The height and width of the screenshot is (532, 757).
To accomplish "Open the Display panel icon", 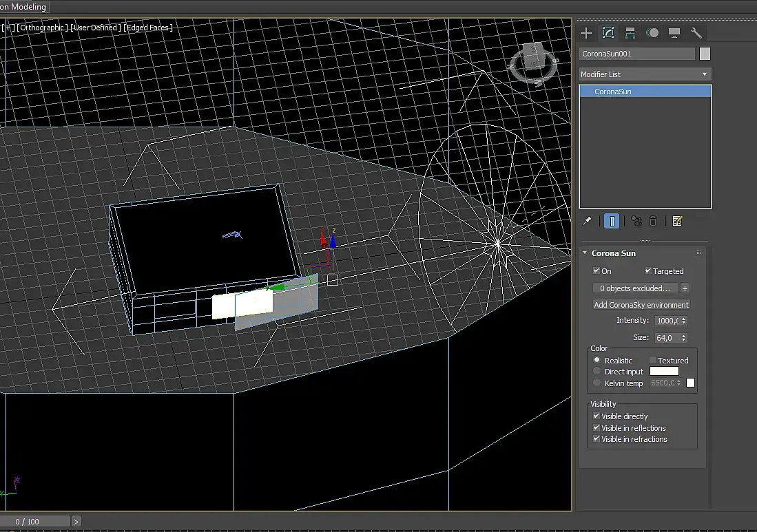I will (x=674, y=33).
